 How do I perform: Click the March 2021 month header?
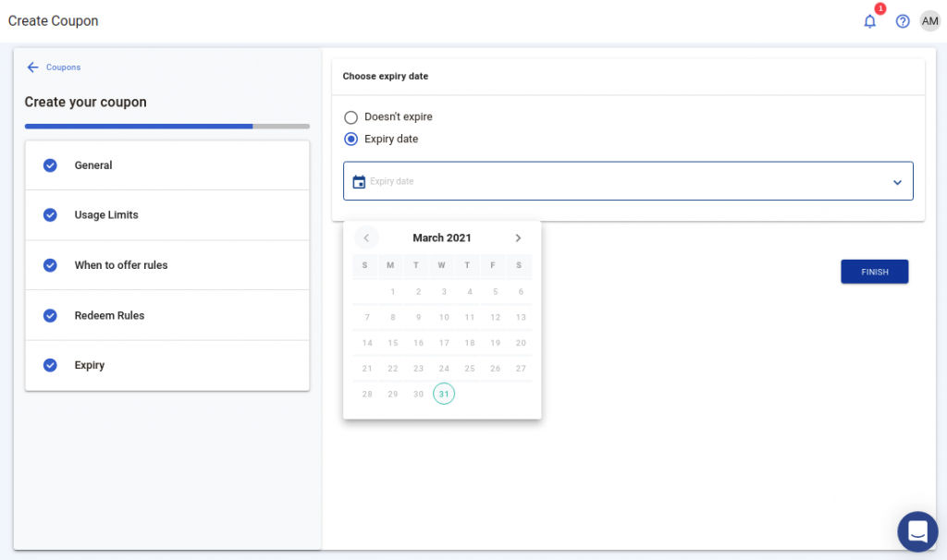click(x=441, y=237)
